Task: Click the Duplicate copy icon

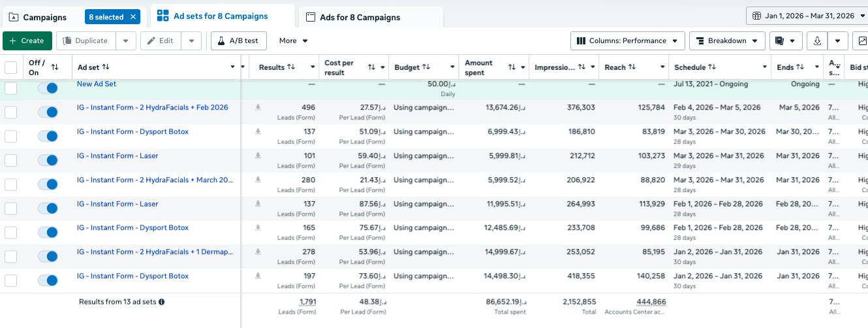Action: tap(67, 41)
